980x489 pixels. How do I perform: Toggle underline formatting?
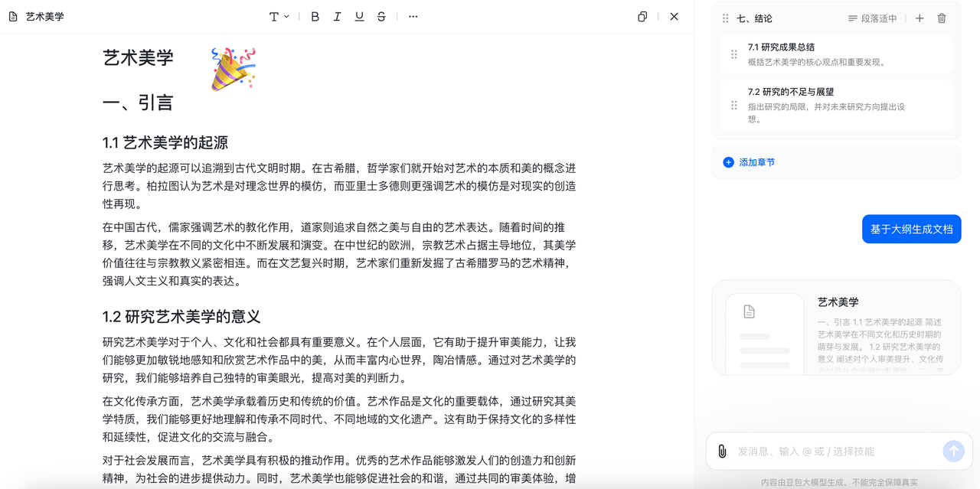click(x=359, y=17)
